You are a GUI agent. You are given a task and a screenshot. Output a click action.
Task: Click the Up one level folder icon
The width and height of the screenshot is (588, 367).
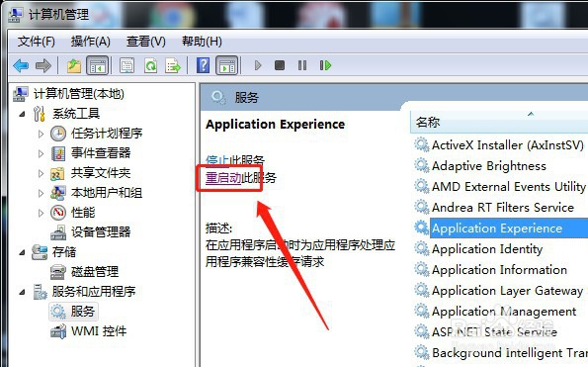(74, 65)
